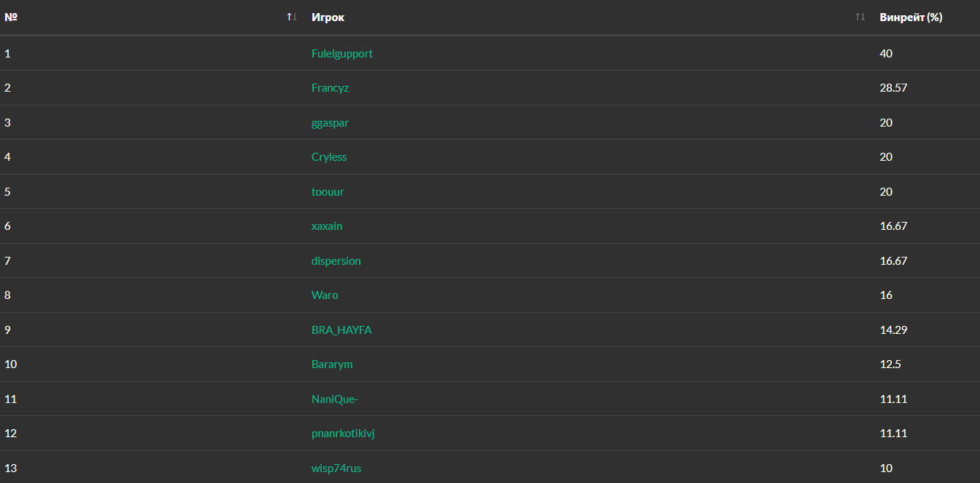This screenshot has height=483, width=980.
Task: Open BRA_HAYFA player profile
Action: [x=341, y=330]
